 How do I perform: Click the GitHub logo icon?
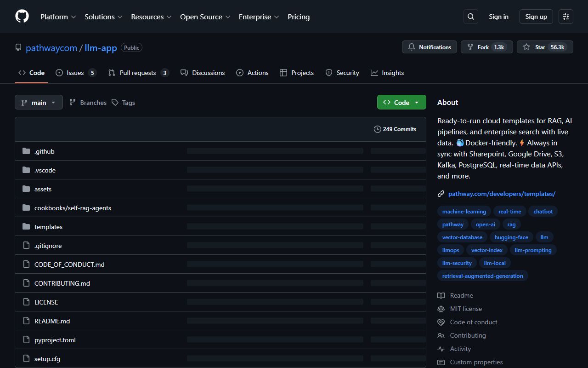[x=22, y=17]
